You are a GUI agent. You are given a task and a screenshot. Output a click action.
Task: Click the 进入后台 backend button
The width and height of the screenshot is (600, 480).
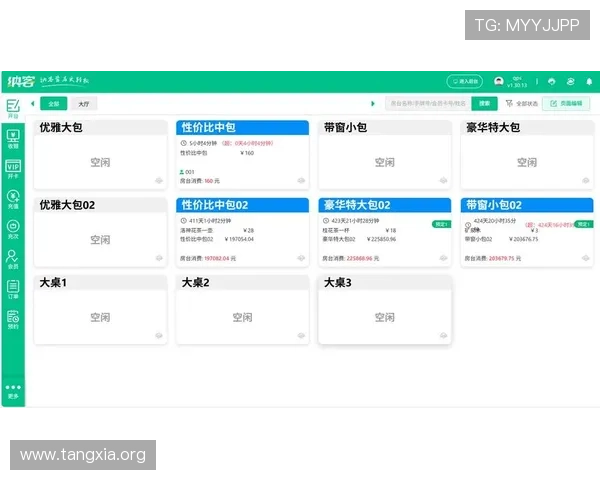click(465, 81)
